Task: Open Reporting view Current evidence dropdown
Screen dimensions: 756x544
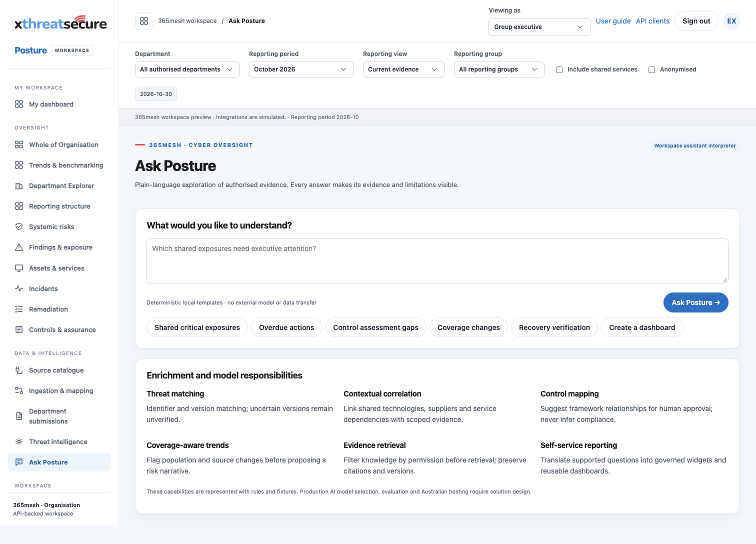Action: pyautogui.click(x=403, y=69)
